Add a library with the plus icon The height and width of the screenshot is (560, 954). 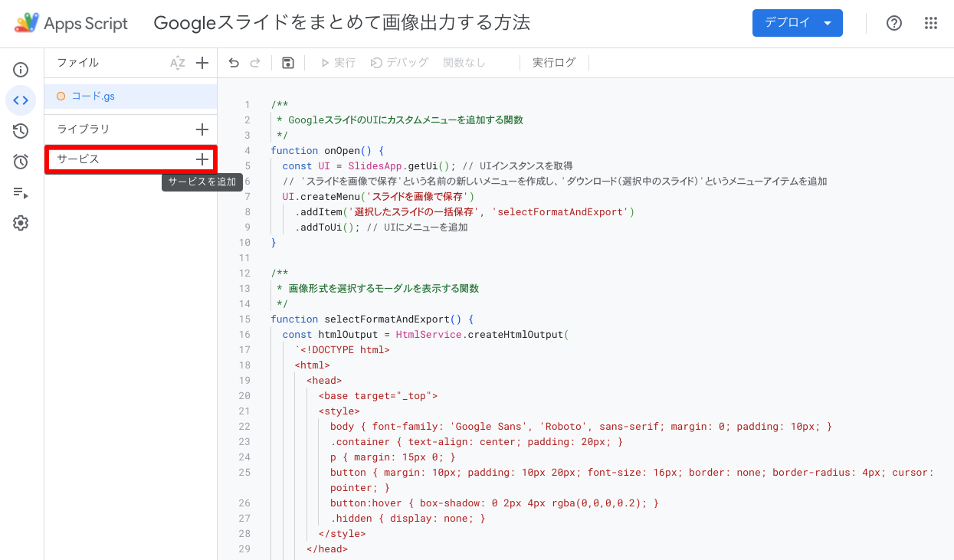point(202,129)
